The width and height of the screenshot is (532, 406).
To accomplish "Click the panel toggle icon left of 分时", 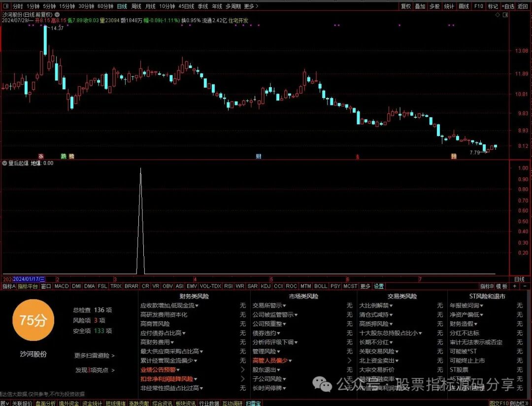I will (x=6, y=6).
